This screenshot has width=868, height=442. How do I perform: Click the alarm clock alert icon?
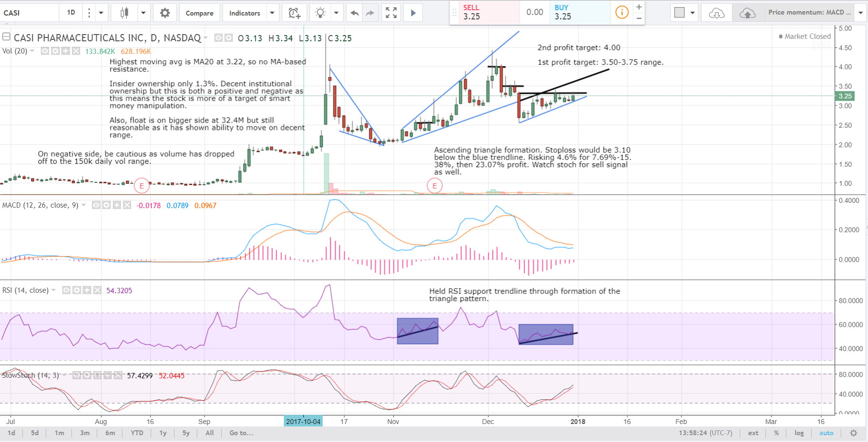pos(294,13)
